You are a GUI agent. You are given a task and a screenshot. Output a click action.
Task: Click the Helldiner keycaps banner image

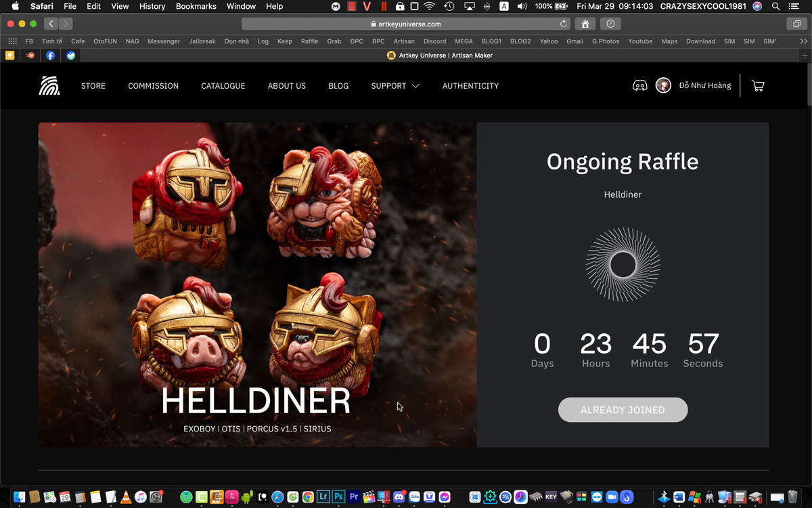(257, 284)
